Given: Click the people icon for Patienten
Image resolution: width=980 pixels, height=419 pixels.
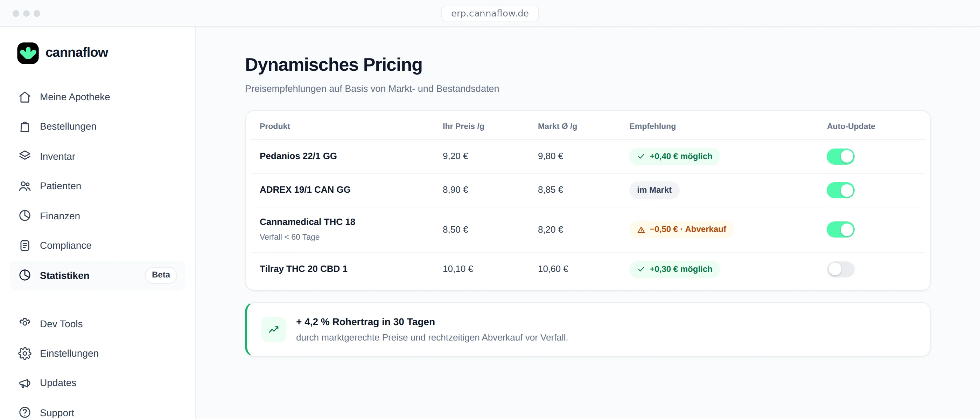Looking at the screenshot, I should pyautogui.click(x=25, y=186).
